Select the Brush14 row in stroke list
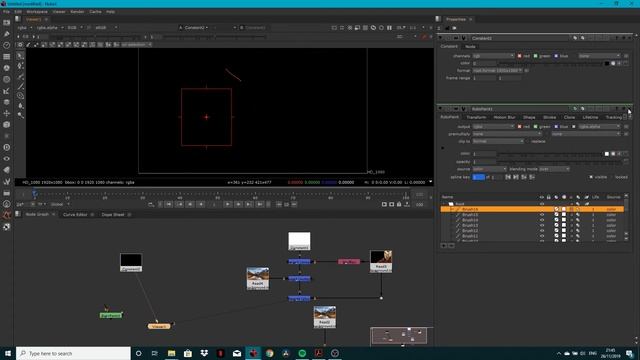Screen dimensions: 640x360 [532, 220]
